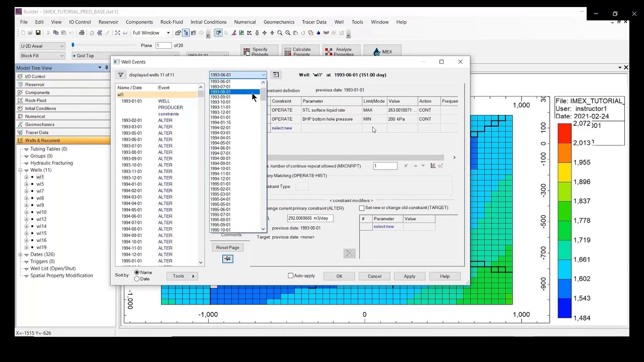644x362 pixels.
Task: Click the pin icon below Reset Page
Action: point(227,258)
